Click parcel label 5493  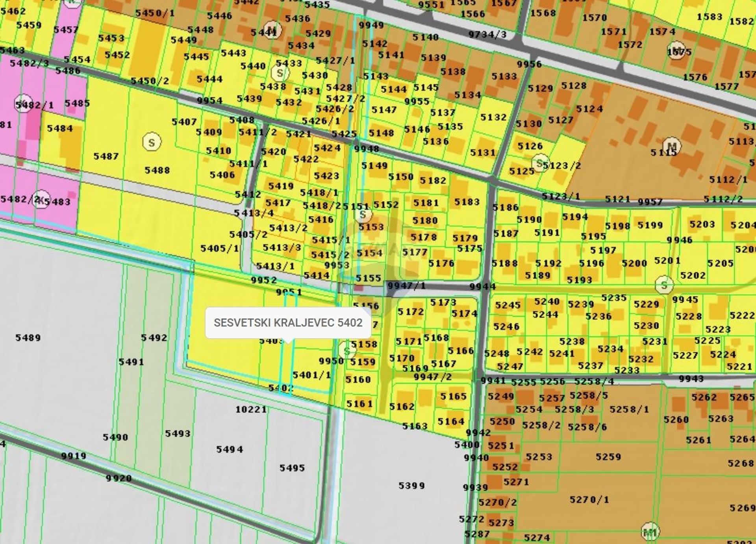click(178, 433)
